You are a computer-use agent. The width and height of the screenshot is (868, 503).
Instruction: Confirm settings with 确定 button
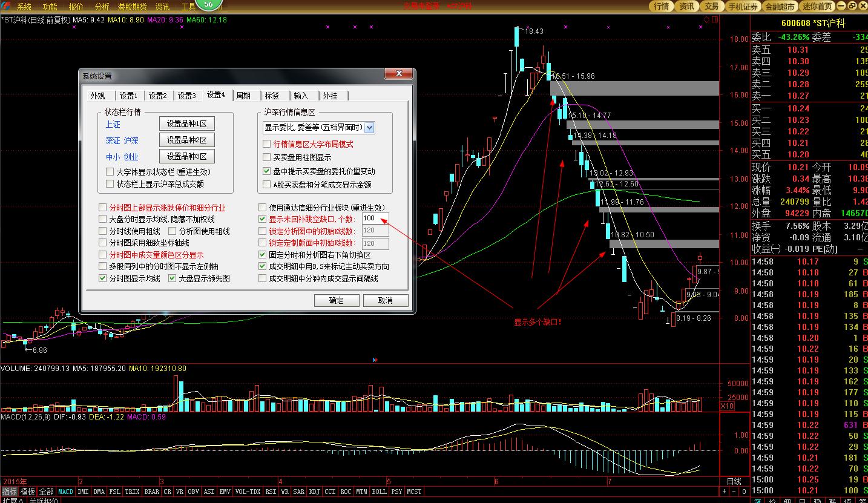(x=337, y=300)
